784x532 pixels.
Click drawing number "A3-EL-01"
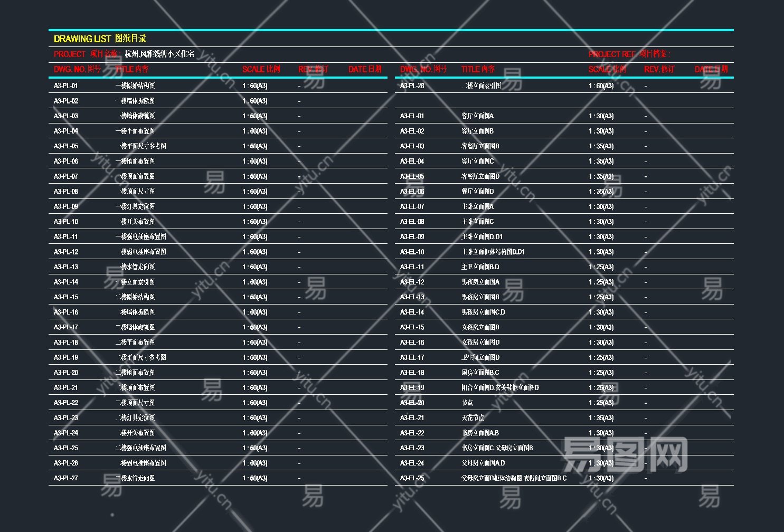tap(412, 116)
